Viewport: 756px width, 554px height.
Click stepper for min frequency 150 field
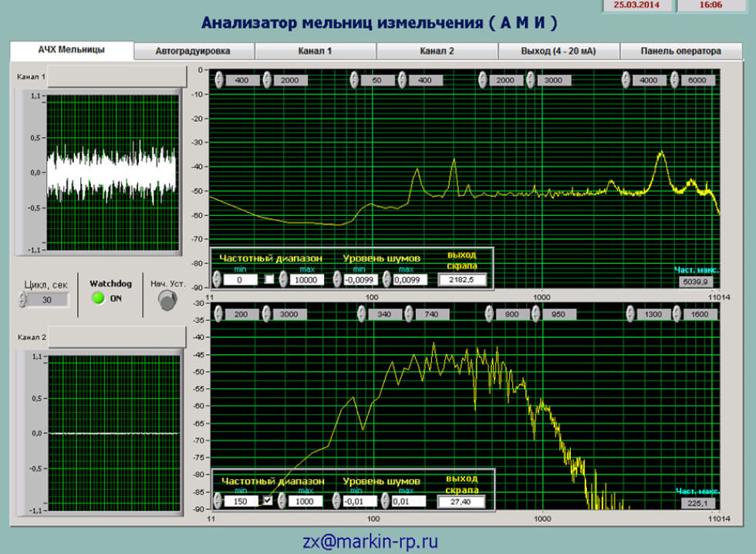219,502
